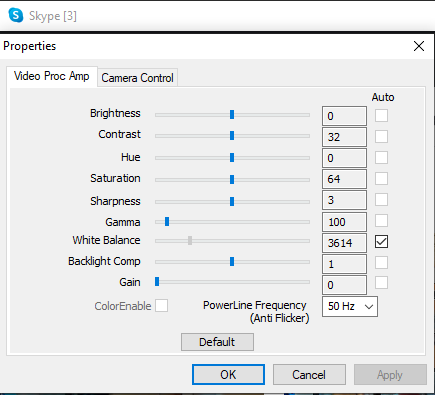Click the Gamma value field showing 100
The width and height of the screenshot is (435, 395).
click(344, 222)
